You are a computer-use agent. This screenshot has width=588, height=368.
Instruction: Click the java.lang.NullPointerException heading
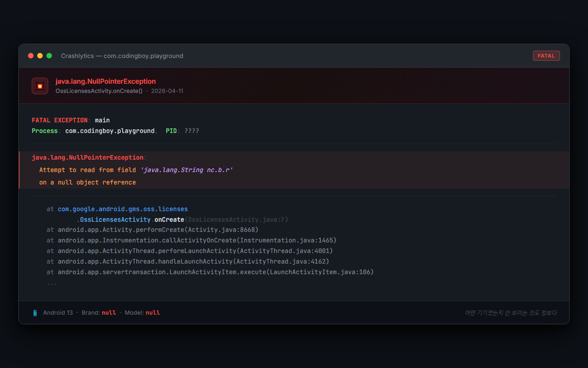(106, 81)
